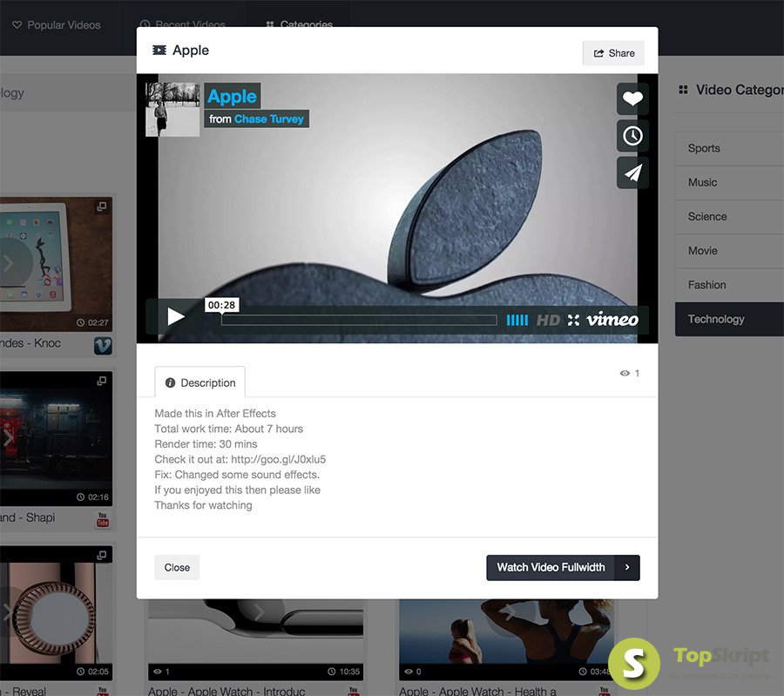Click the arrow next to Watch Video Fullwidth
This screenshot has width=784, height=696.
click(627, 567)
